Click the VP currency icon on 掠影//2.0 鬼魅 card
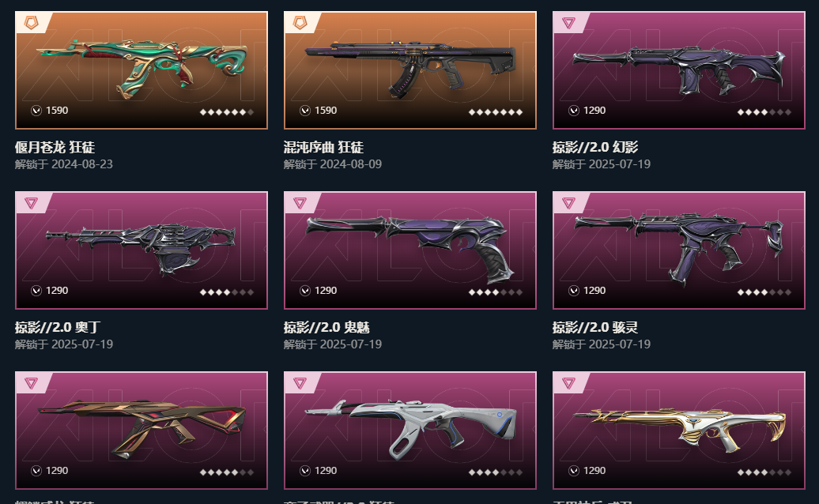819x504 pixels. coord(305,291)
